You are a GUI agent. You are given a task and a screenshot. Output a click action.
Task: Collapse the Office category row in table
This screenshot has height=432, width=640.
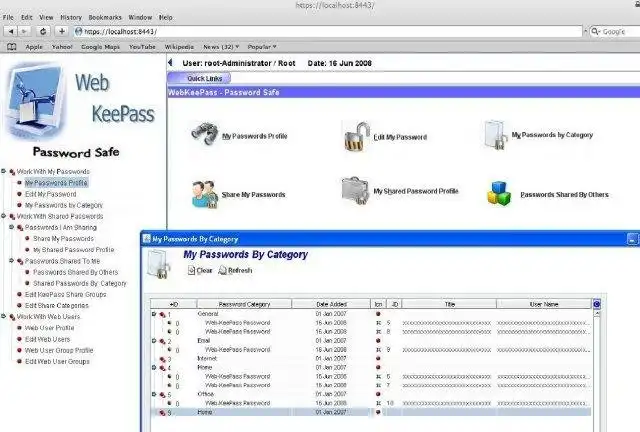coord(154,394)
